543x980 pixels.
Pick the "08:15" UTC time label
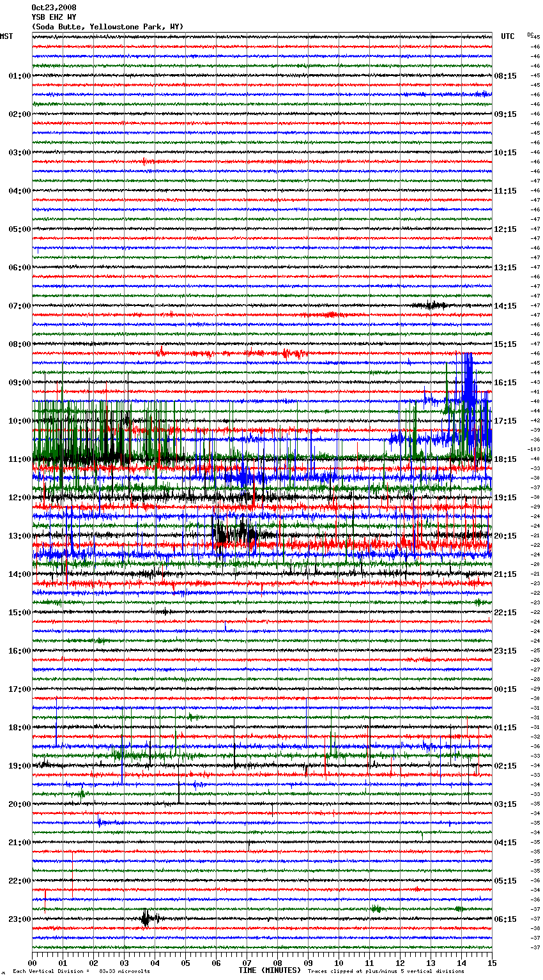[x=505, y=76]
